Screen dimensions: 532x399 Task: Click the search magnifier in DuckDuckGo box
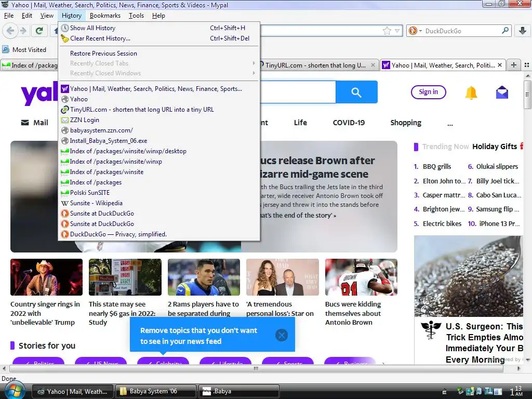click(x=505, y=31)
